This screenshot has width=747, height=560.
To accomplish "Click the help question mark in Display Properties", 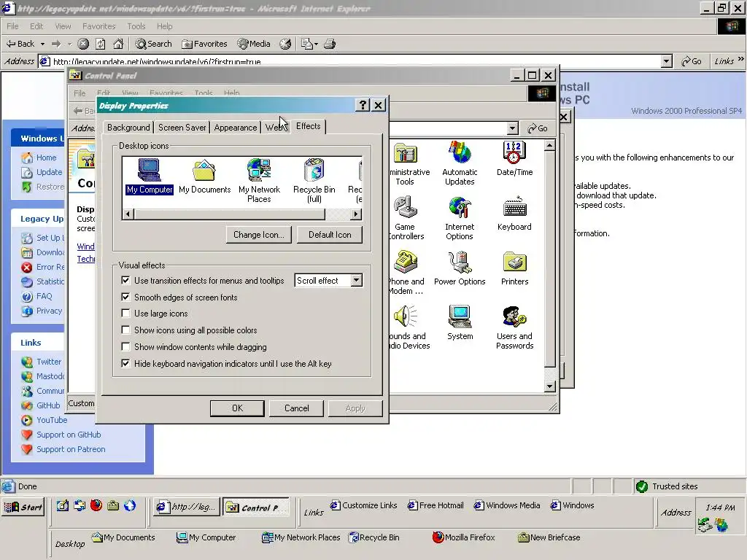I will tap(363, 105).
